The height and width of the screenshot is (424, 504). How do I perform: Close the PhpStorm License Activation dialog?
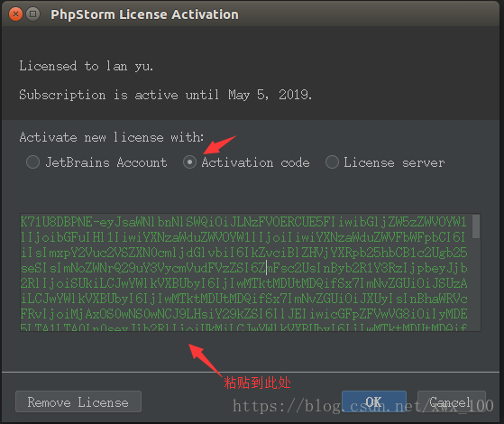(x=15, y=14)
